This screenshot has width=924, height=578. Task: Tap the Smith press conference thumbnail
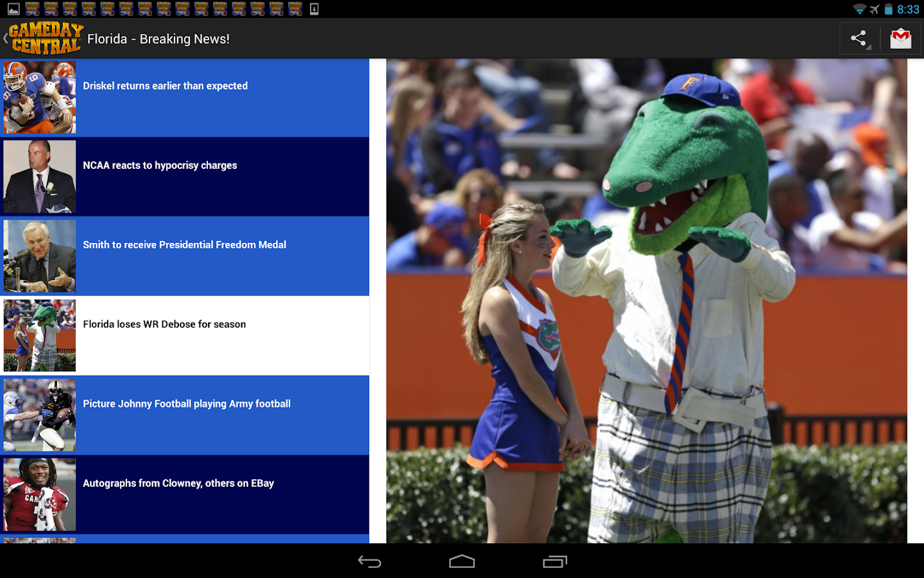click(40, 256)
